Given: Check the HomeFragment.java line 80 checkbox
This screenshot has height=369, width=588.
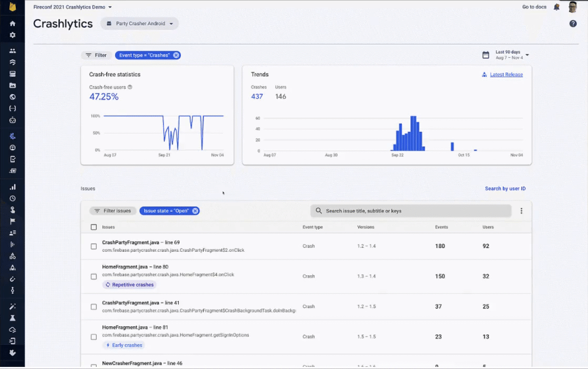Looking at the screenshot, I should [x=94, y=276].
